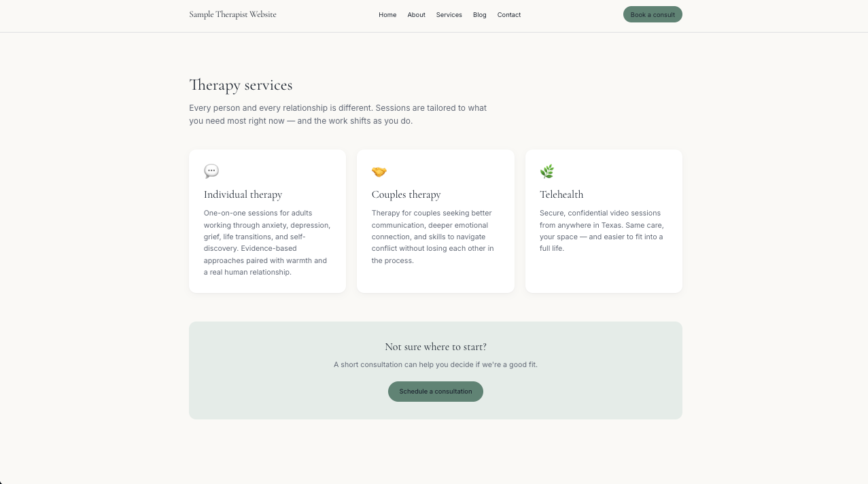Click the 'Secure, confidential video sessions' description
Image resolution: width=868 pixels, height=484 pixels.
pyautogui.click(x=602, y=230)
